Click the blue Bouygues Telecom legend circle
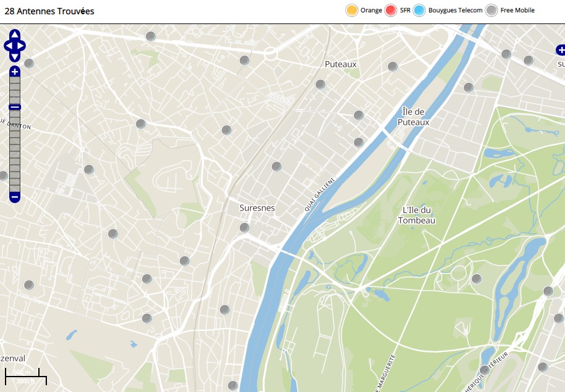 click(x=420, y=10)
